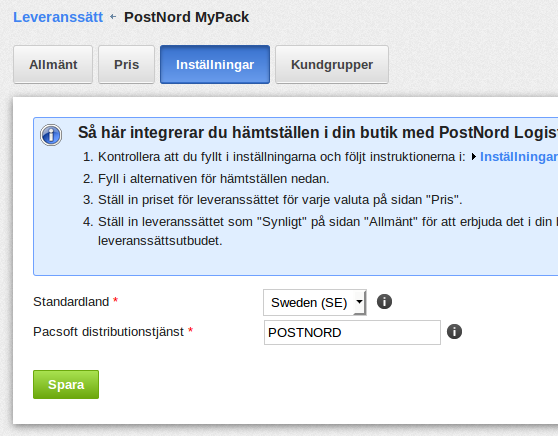This screenshot has height=436, width=558.
Task: Open the Leveranssätt breadcrumb link
Action: (58, 17)
